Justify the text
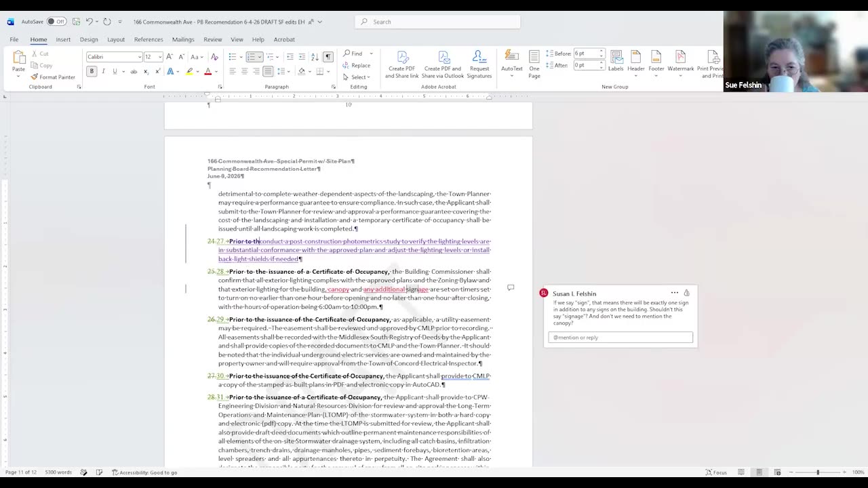868x488 pixels. (x=268, y=71)
